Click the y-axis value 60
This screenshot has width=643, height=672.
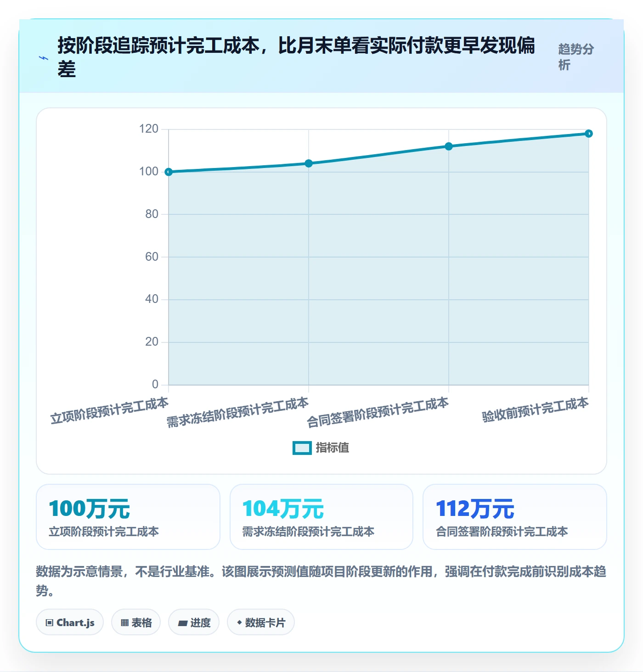pos(152,257)
